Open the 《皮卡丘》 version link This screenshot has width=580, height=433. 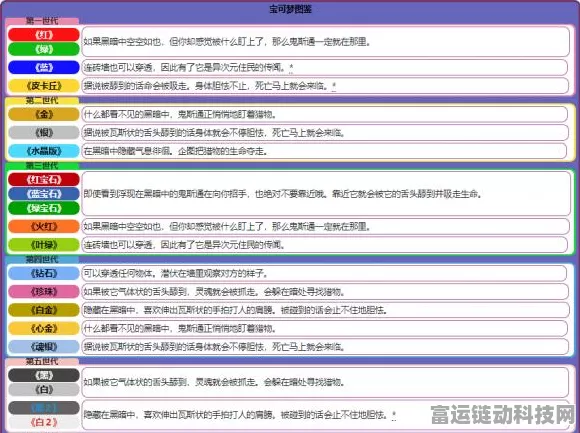click(44, 86)
